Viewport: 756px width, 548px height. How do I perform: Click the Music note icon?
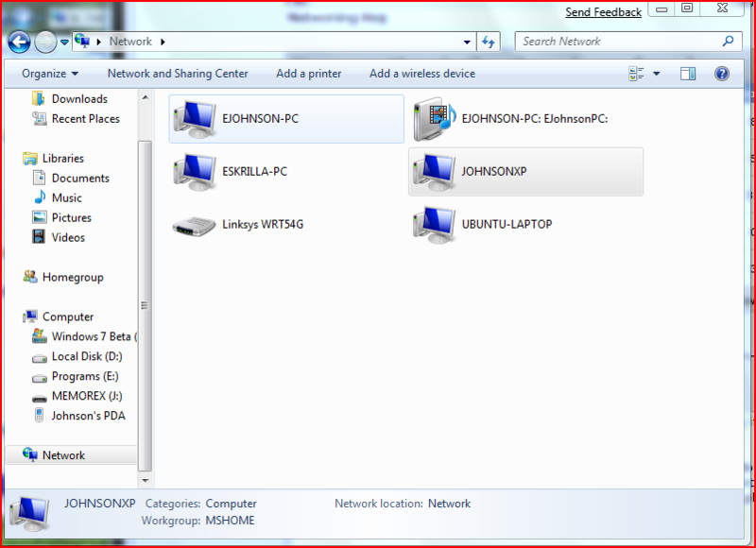(40, 197)
